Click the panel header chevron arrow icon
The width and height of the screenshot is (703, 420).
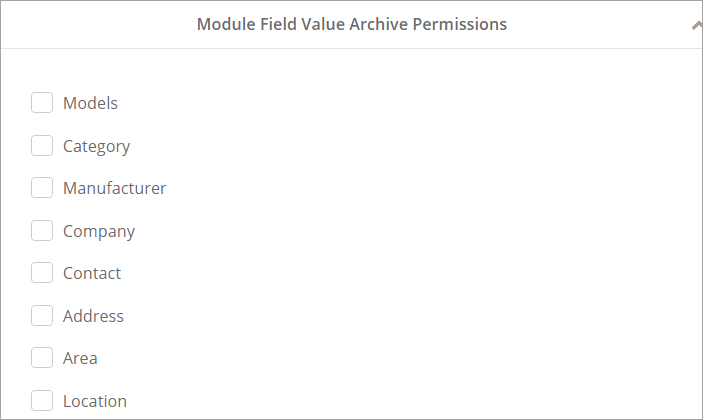(697, 26)
